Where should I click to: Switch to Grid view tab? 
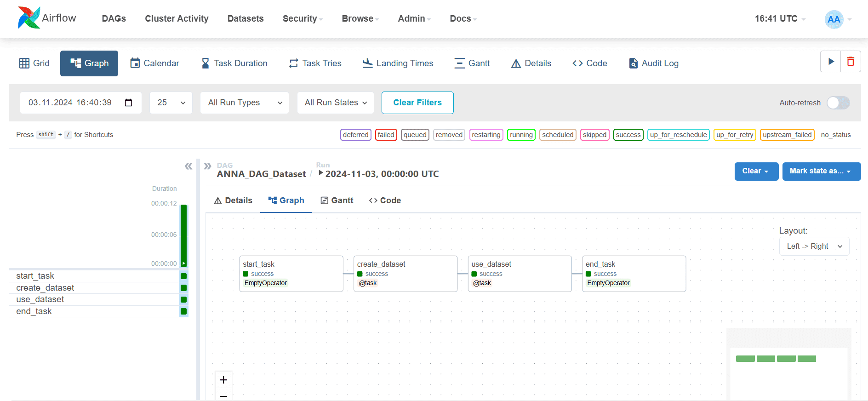(34, 63)
